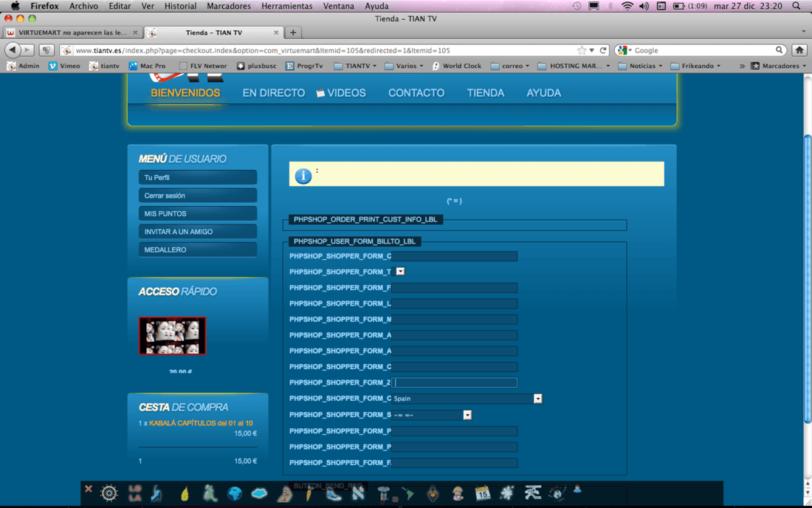
Task: Click the ship's wheel icon in bottom bar
Action: (x=109, y=493)
